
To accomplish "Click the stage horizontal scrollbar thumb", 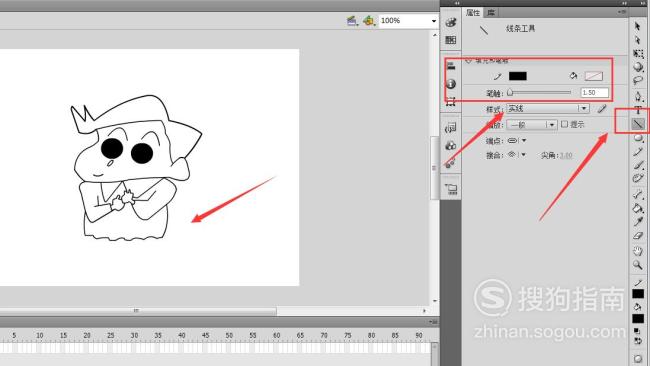I will click(x=138, y=310).
